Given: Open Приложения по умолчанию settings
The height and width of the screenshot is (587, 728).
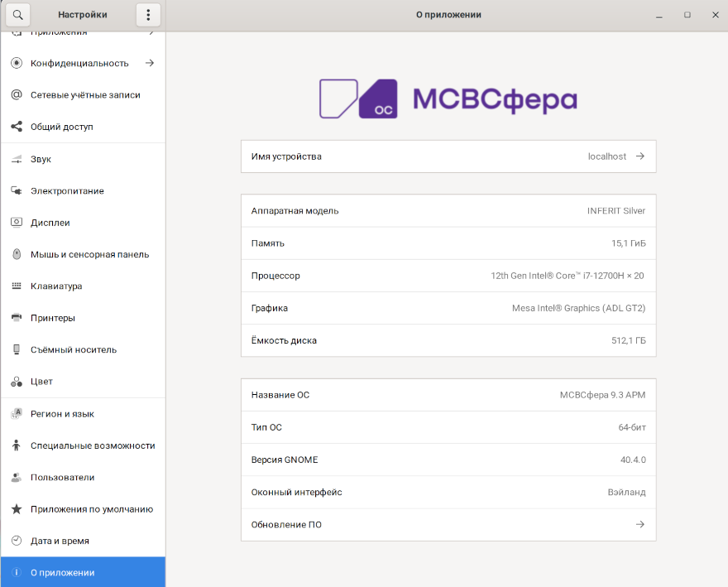Looking at the screenshot, I should 83,509.
